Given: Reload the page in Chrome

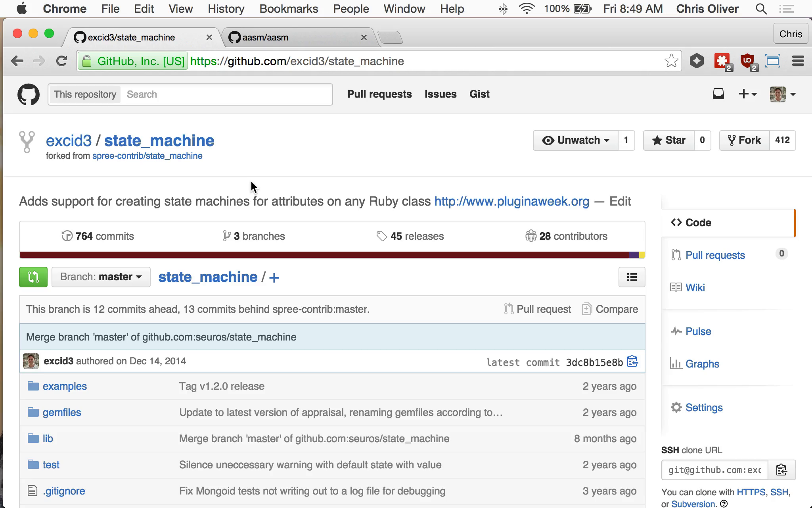Looking at the screenshot, I should [x=61, y=61].
